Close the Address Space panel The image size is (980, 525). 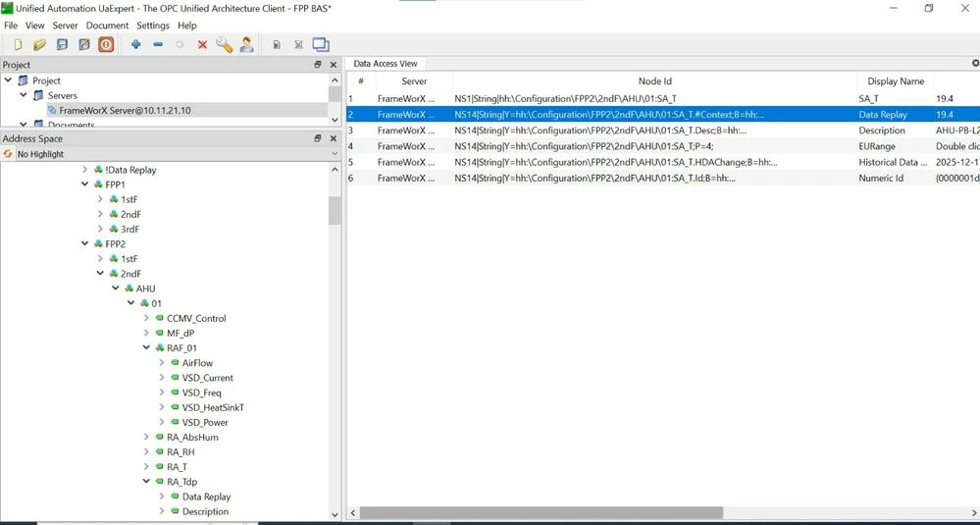point(334,138)
